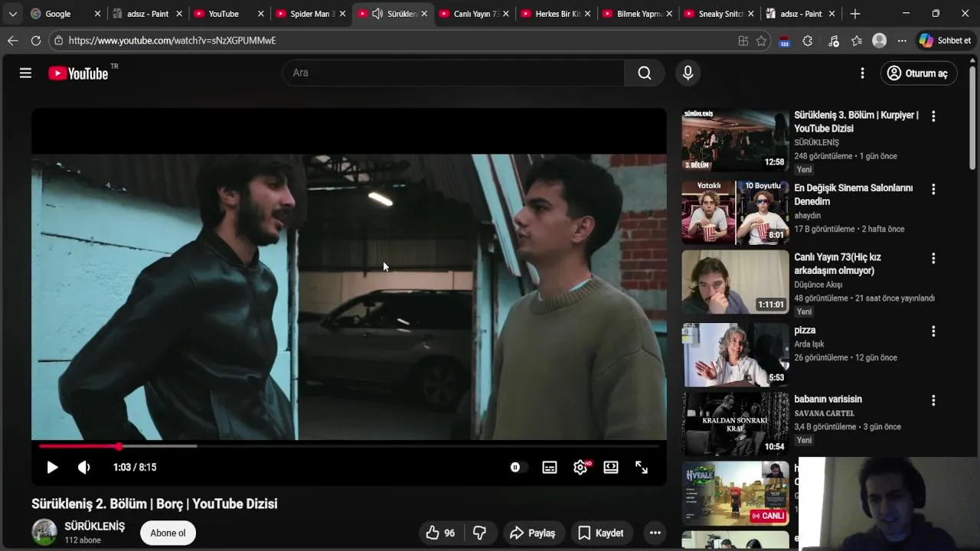This screenshot has height=551, width=980.
Task: Open a new browser tab
Action: coord(855,14)
